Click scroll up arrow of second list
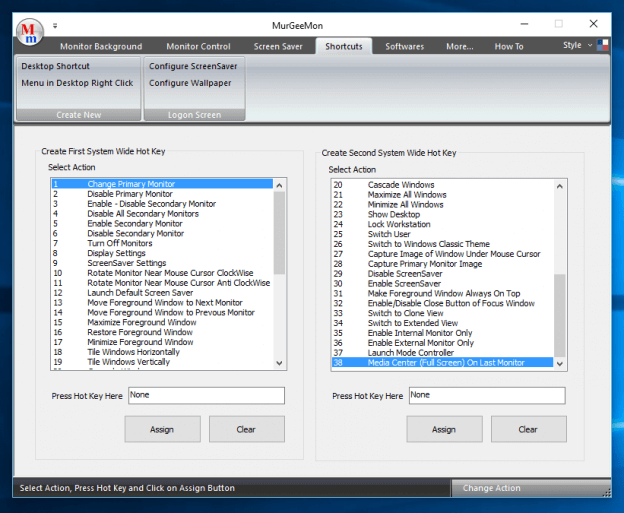This screenshot has height=513, width=624. (559, 185)
